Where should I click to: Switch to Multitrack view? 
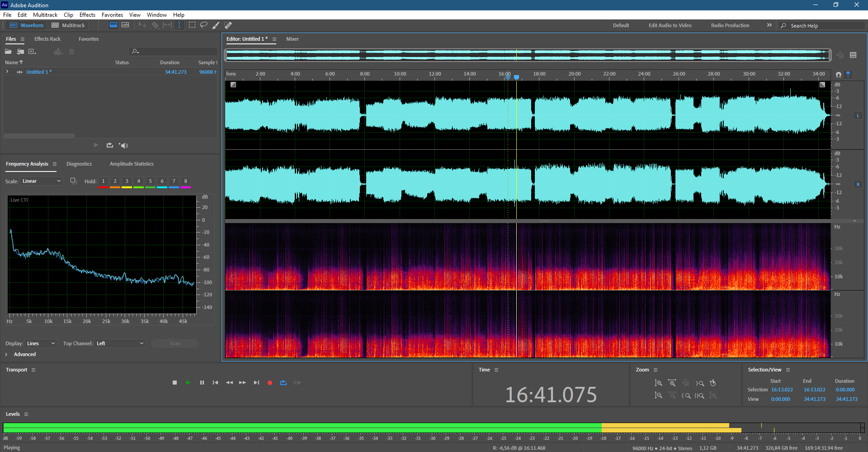68,25
